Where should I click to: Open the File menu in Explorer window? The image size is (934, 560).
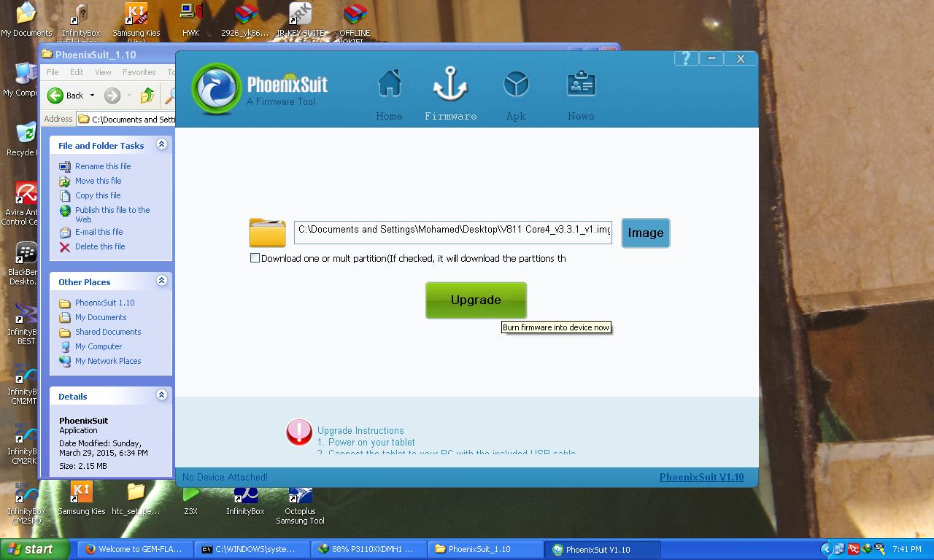(53, 72)
